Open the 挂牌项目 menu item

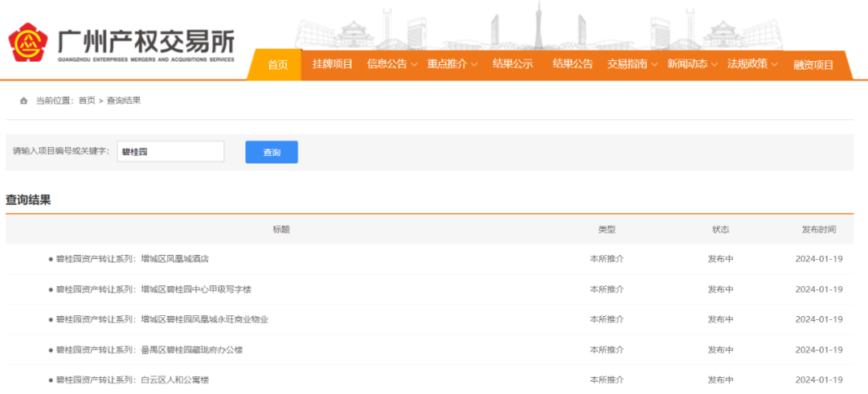332,64
